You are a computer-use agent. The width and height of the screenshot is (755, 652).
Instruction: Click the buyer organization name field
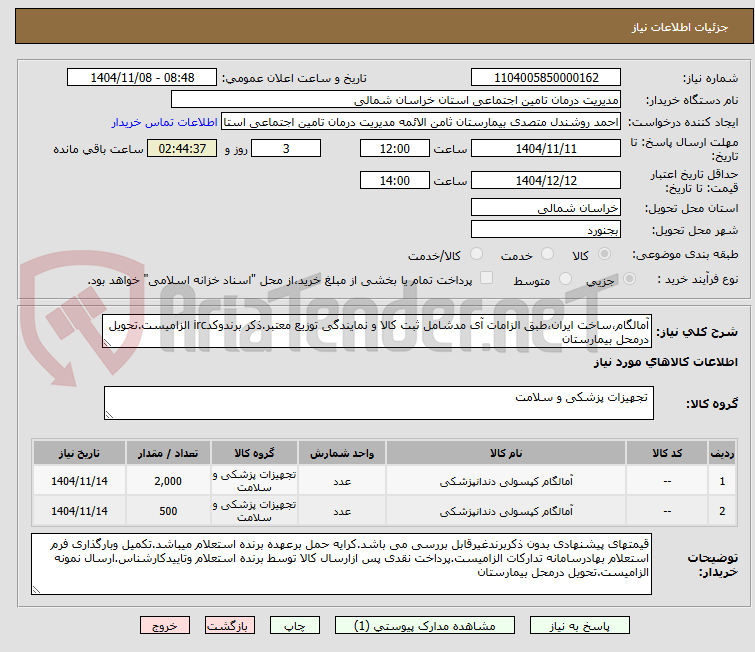[x=396, y=100]
